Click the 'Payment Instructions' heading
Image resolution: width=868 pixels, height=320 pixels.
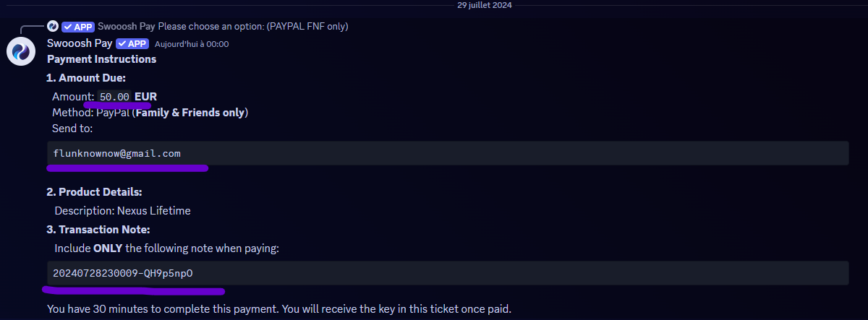pos(101,59)
